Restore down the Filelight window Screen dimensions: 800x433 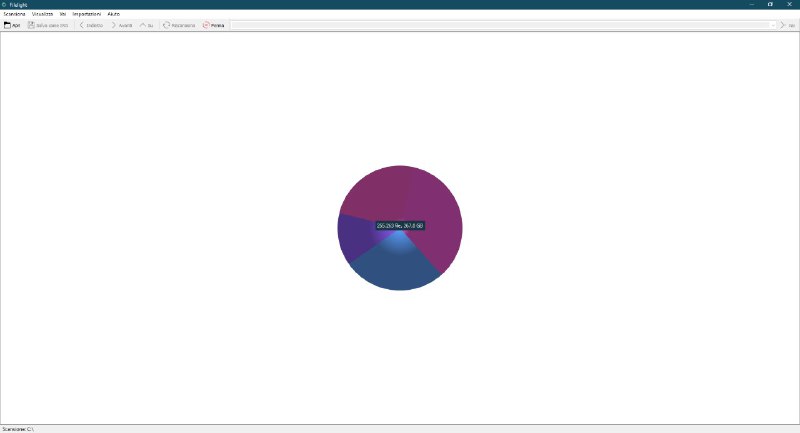pos(769,4)
